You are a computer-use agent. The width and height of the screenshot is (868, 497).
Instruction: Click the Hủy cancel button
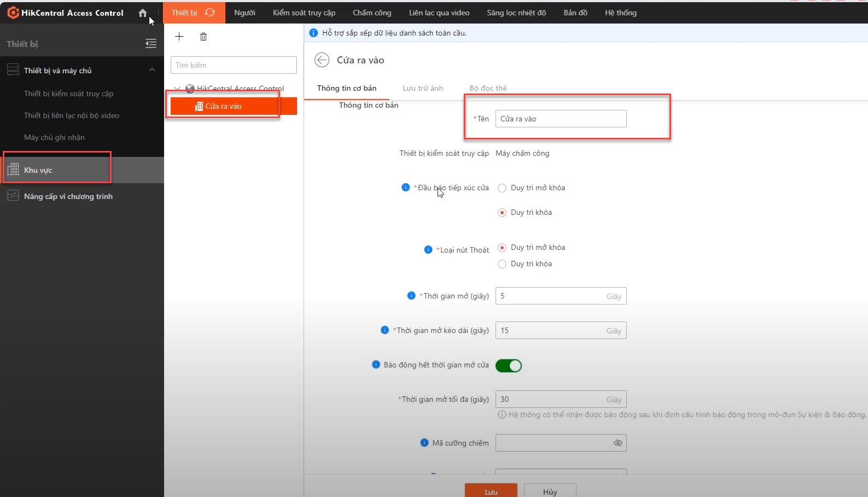550,491
